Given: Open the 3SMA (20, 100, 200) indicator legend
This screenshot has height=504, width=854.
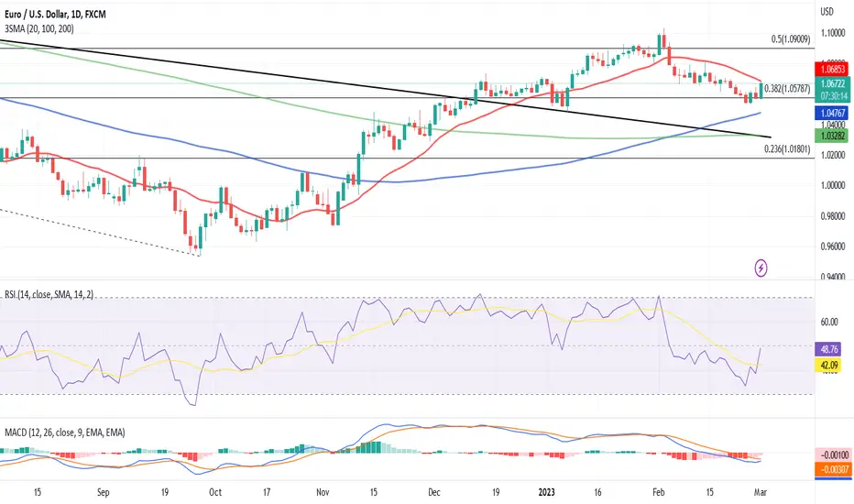Looking at the screenshot, I should pyautogui.click(x=39, y=29).
